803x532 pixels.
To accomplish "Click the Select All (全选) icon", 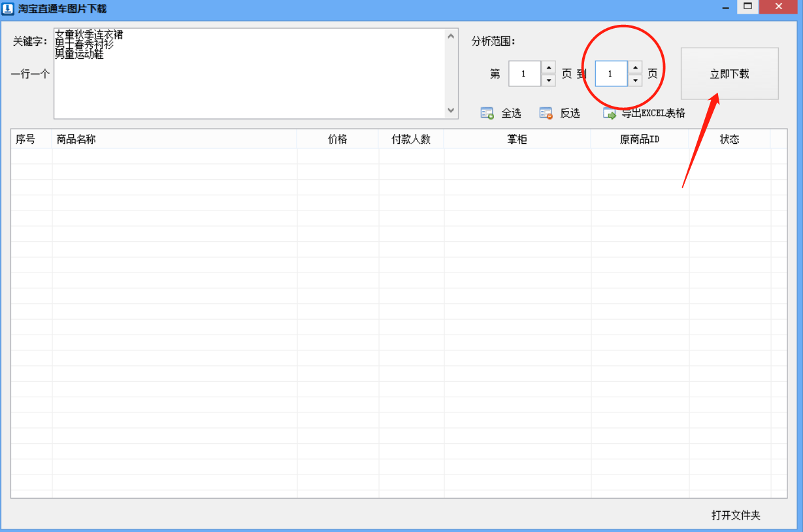I will coord(487,113).
